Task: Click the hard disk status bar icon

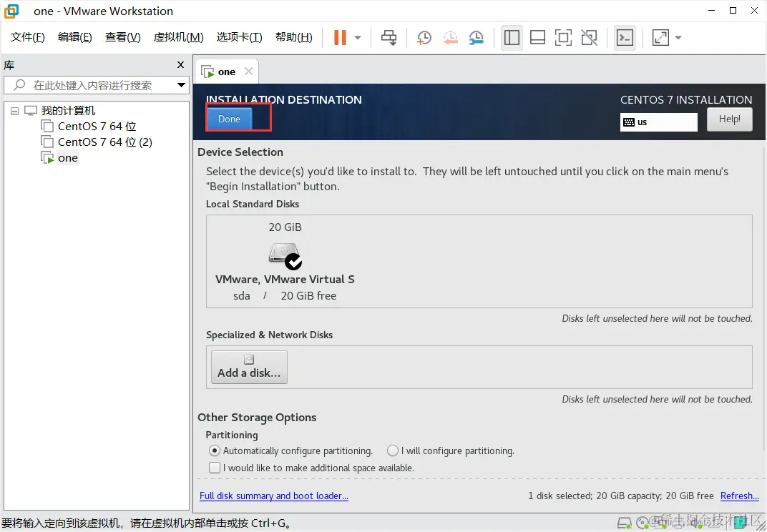Action: 624,523
